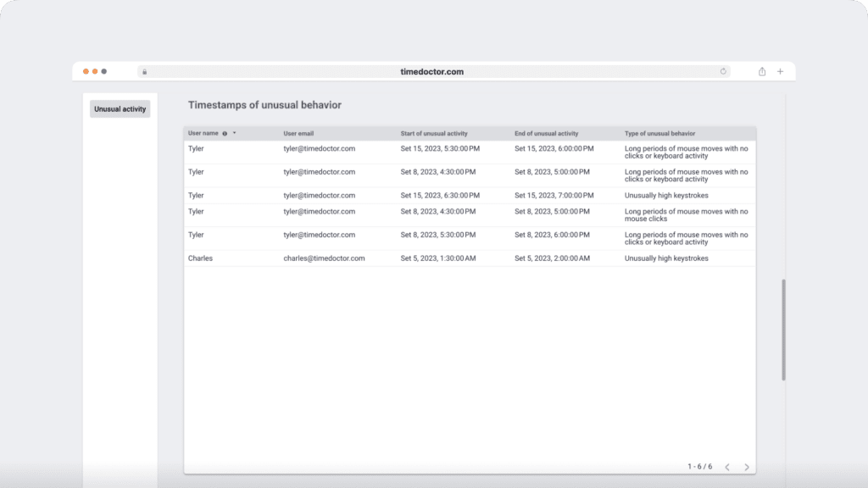Expand the User email column header
The image size is (868, 488).
pyautogui.click(x=298, y=133)
